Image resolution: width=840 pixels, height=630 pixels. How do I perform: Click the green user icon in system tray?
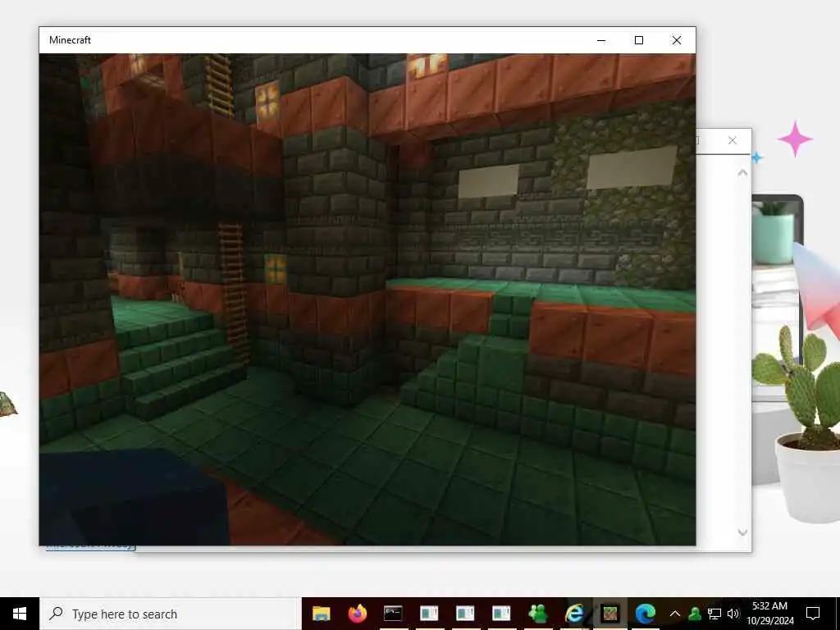pyautogui.click(x=695, y=614)
